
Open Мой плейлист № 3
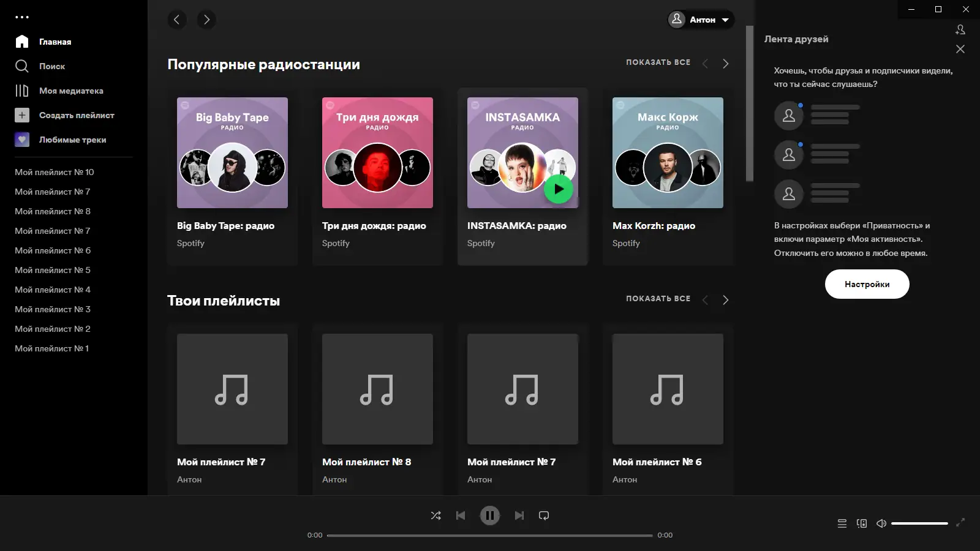pos(53,309)
